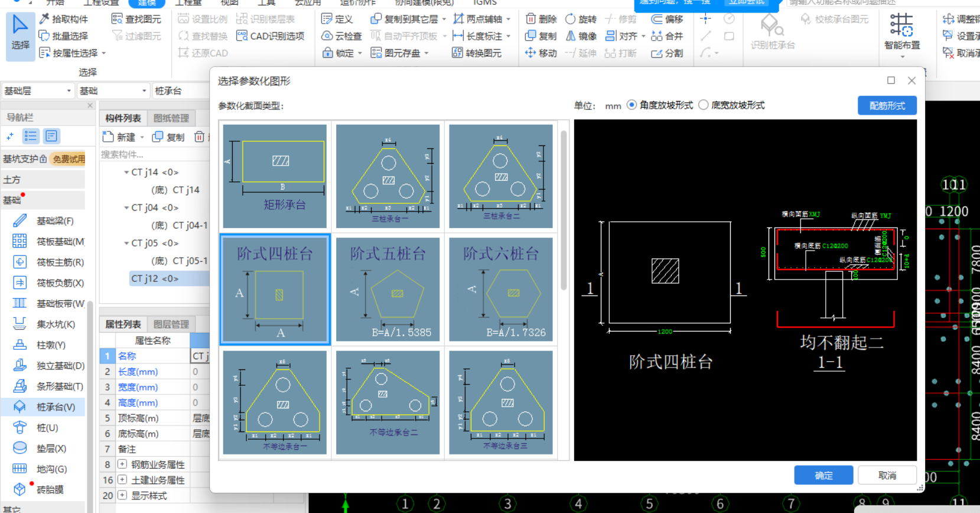
Task: Switch to 图纸管理 tab
Action: pyautogui.click(x=171, y=118)
